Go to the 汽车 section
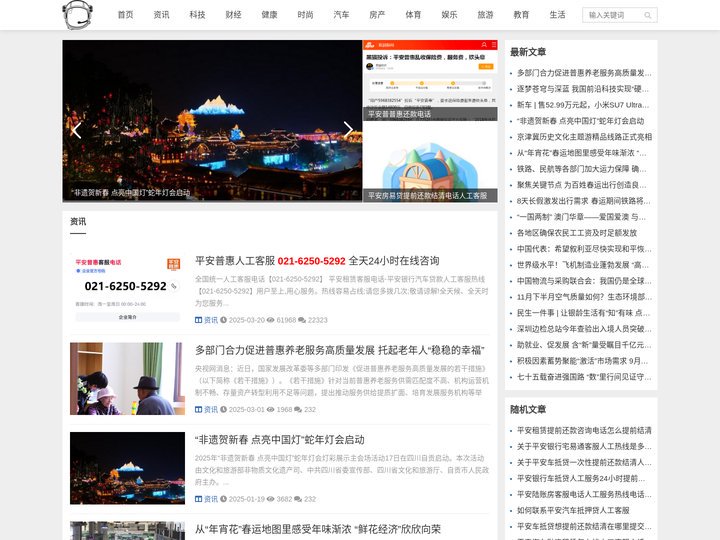The height and width of the screenshot is (540, 720). click(341, 15)
